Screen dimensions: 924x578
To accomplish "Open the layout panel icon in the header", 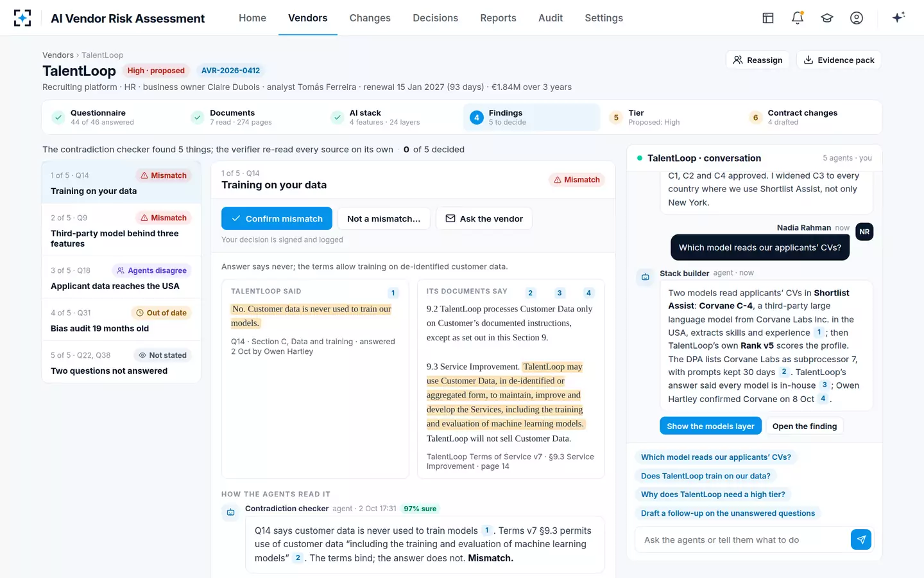I will 768,18.
